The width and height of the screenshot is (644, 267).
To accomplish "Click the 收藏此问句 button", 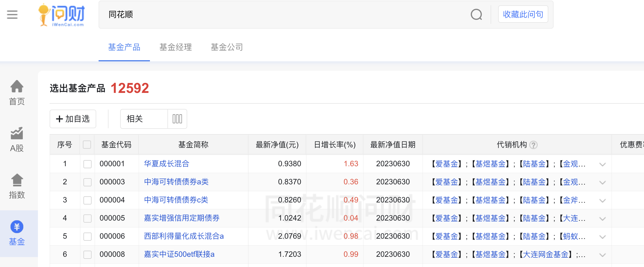I will click(x=523, y=14).
